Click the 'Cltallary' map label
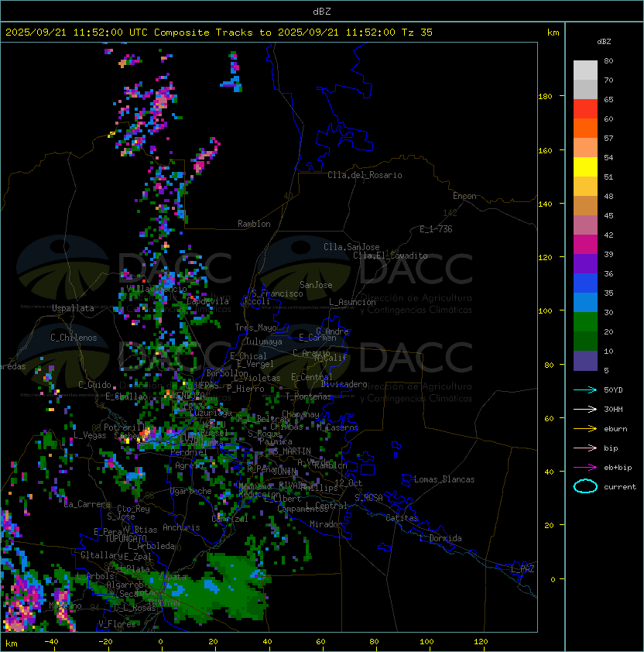Image resolution: width=644 pixels, height=652 pixels. click(x=101, y=555)
